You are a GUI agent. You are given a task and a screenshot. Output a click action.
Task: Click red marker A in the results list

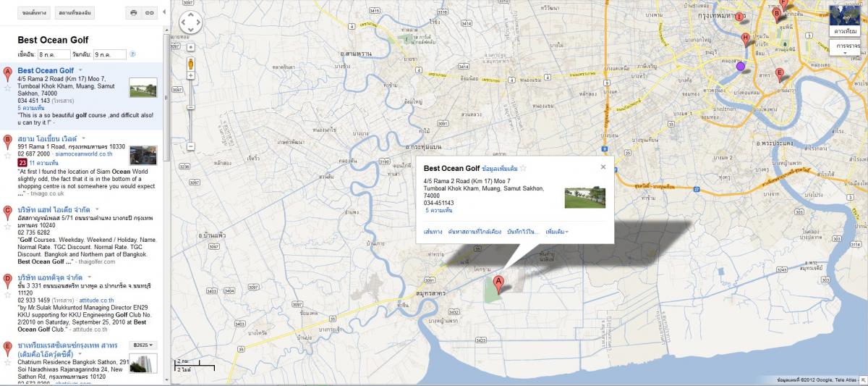tap(8, 72)
